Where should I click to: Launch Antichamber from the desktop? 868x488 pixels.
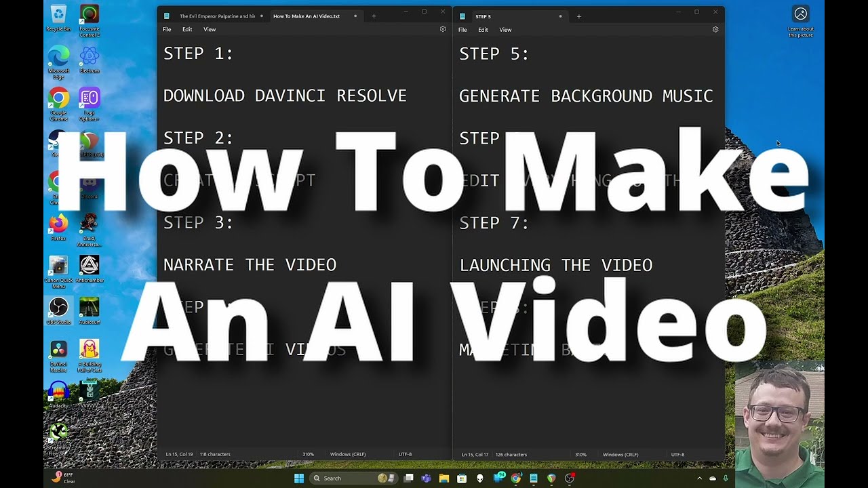(89, 269)
